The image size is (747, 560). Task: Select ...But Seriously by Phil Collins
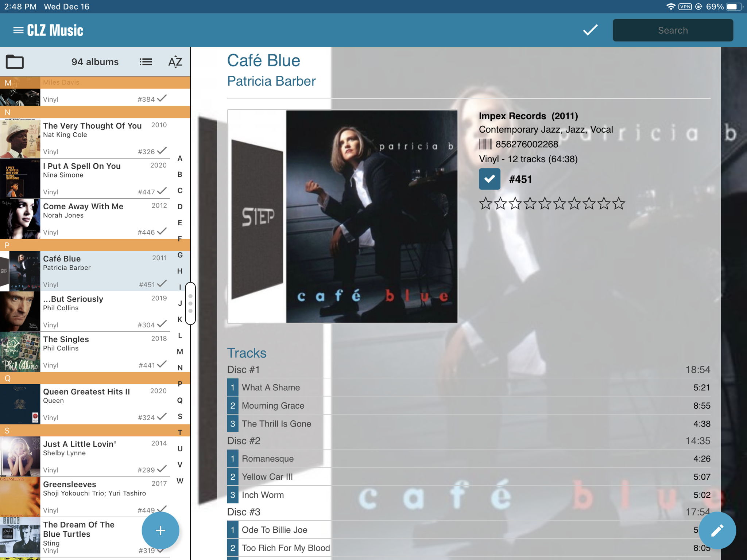tap(86, 311)
